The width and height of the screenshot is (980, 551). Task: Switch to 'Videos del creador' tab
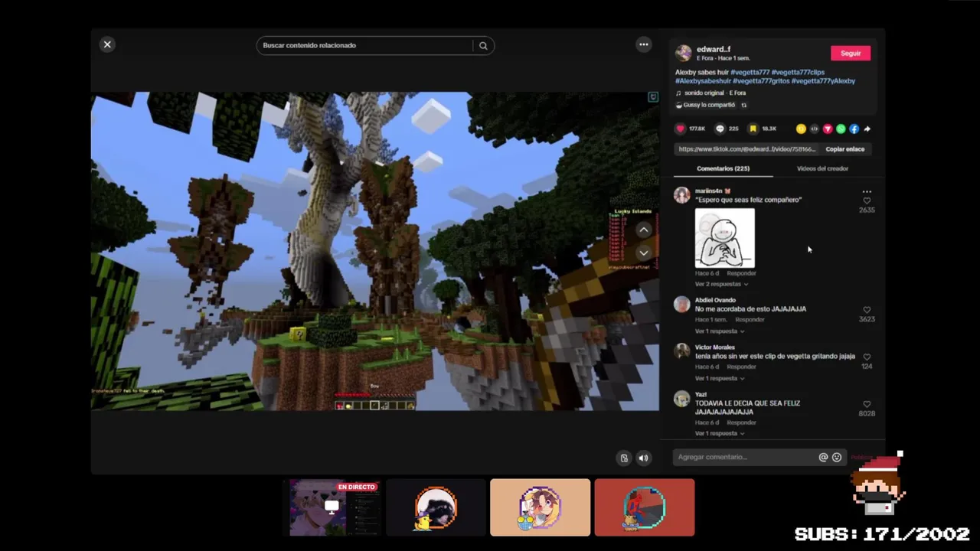(822, 168)
